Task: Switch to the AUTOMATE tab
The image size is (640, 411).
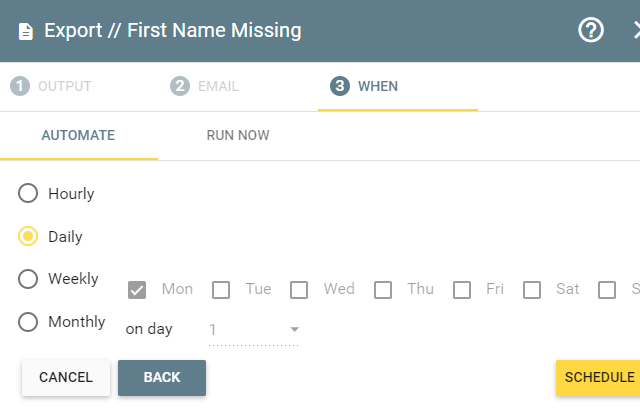Action: (78, 136)
